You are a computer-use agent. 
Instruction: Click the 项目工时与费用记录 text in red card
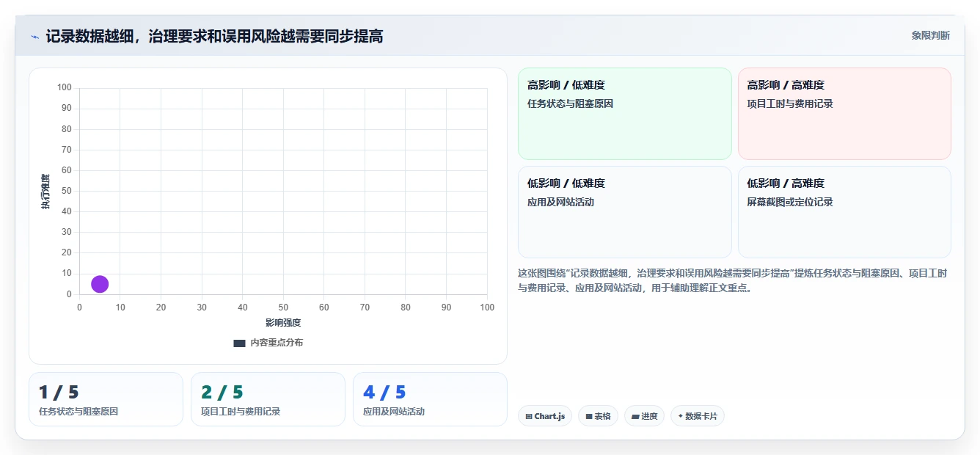tap(790, 103)
